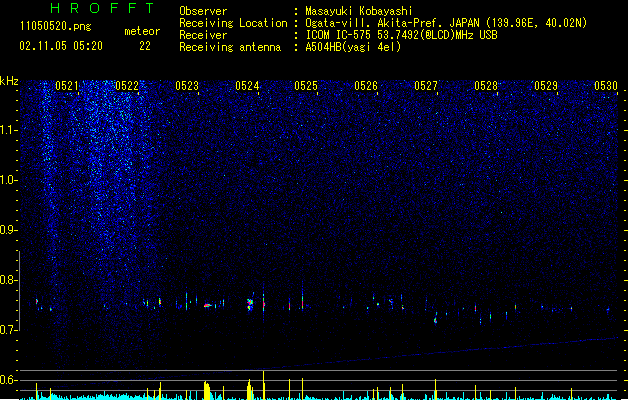Click the tallest yellow intensity spike
Image resolution: width=629 pixels, height=400 pixels.
(264, 385)
